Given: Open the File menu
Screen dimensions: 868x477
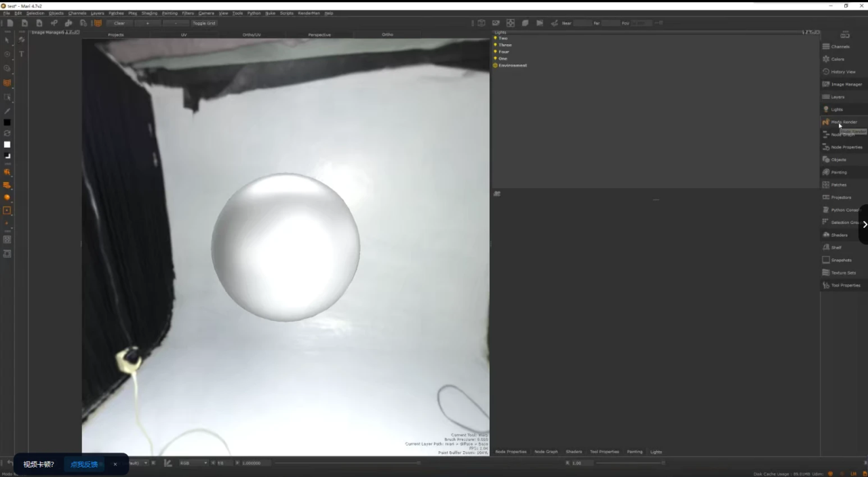Looking at the screenshot, I should pos(7,13).
